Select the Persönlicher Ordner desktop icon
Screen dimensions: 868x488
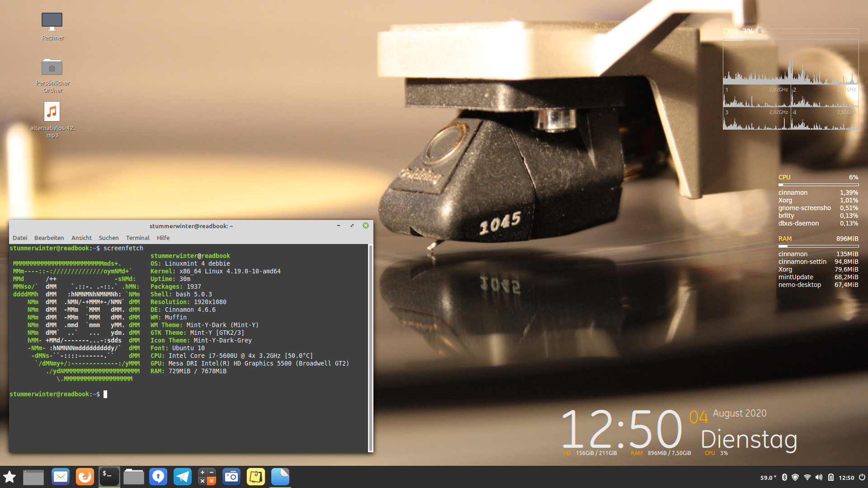[x=52, y=75]
